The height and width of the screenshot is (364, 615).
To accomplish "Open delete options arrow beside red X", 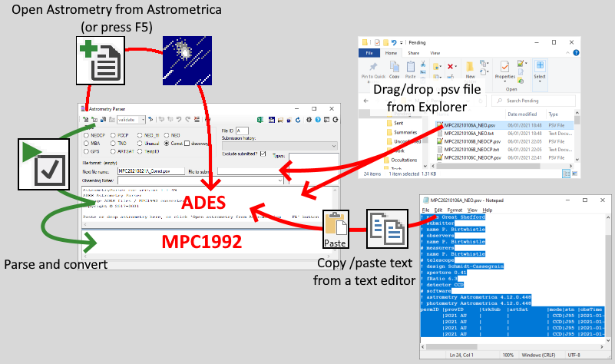I will tap(456, 66).
